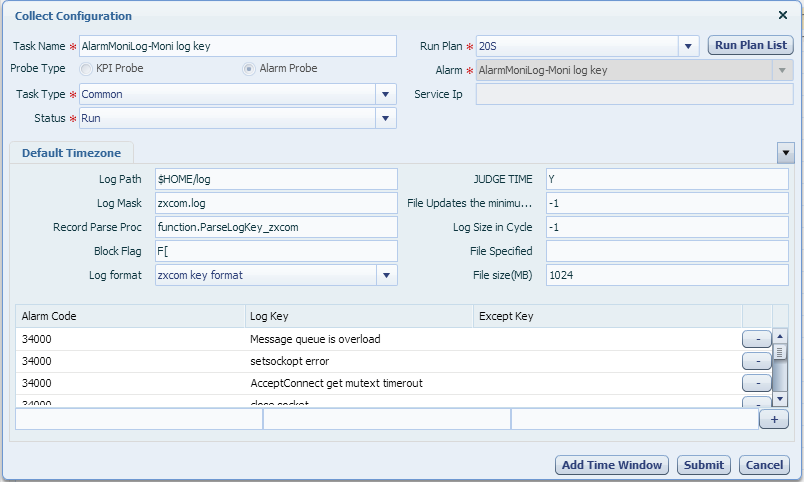Image resolution: width=804 pixels, height=482 pixels.
Task: Select the 'AcceptConnect get mutext timerout' cell
Action: [359, 384]
